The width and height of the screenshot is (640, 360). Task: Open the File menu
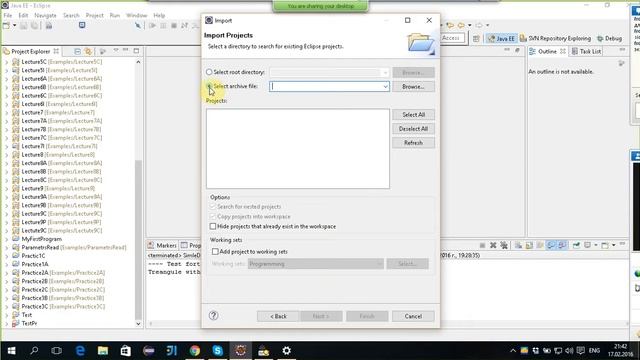pyautogui.click(x=8, y=16)
